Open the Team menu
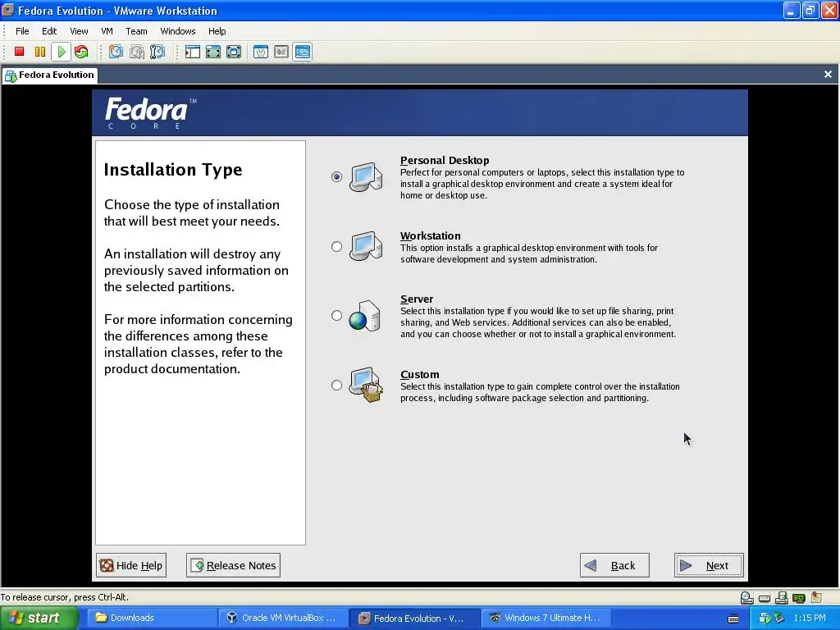Viewport: 840px width, 630px height. (x=137, y=31)
